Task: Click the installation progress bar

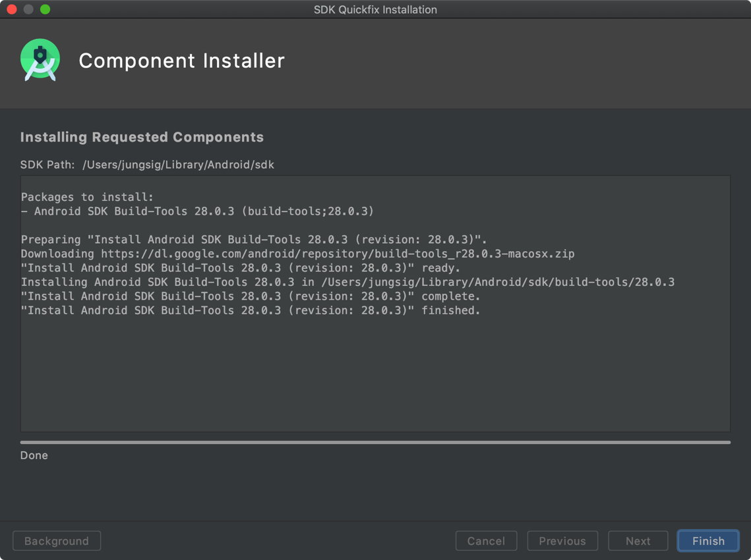Action: [376, 442]
